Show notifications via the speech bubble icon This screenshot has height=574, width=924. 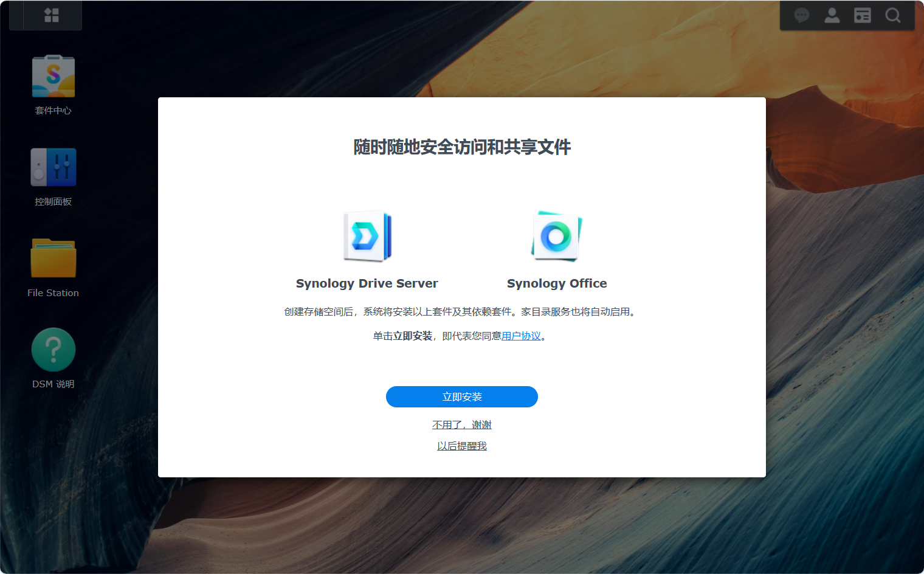pyautogui.click(x=802, y=15)
